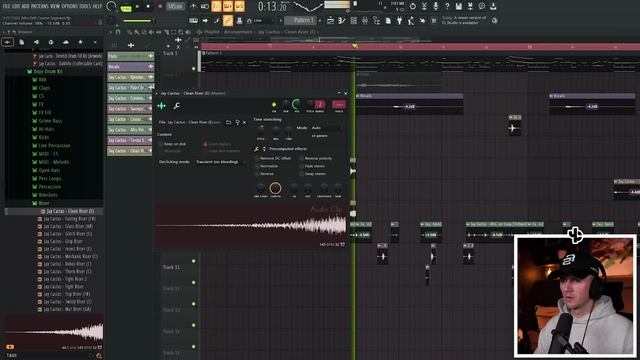Open the Mixer view icon
This screenshot has height=360, width=640.
(365, 20)
